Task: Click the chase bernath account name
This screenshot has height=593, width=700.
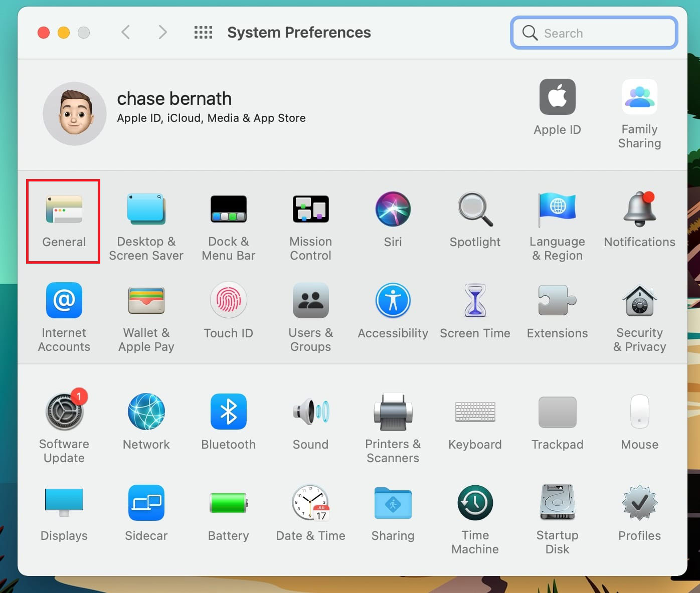Action: 174,99
